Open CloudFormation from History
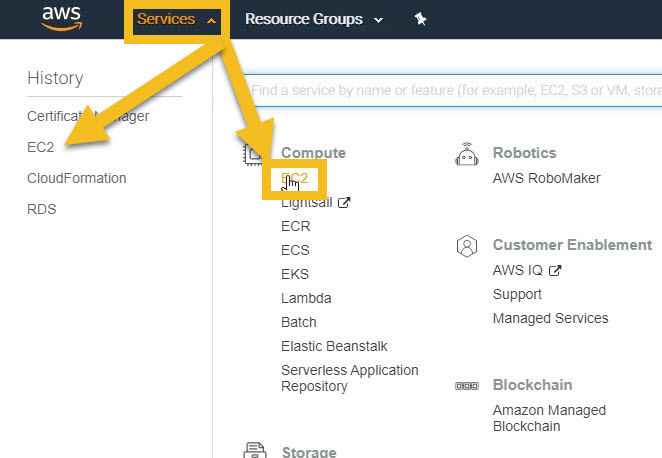Screen dimensions: 662x458 tap(76, 178)
